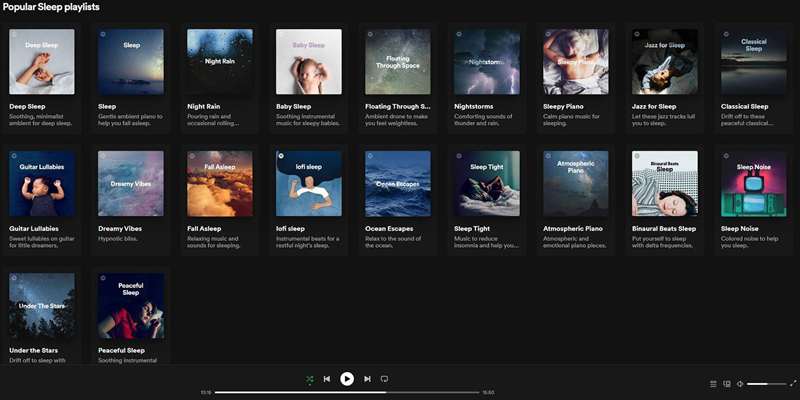
Task: Open the Floating Through Space cover
Action: (x=397, y=62)
